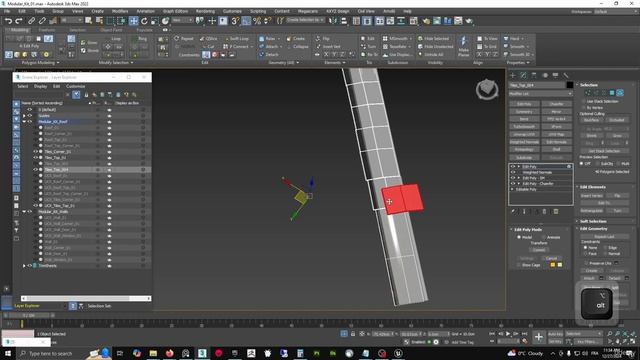The height and width of the screenshot is (360, 640).
Task: Click the Undo arrow icon
Action: pos(8,20)
